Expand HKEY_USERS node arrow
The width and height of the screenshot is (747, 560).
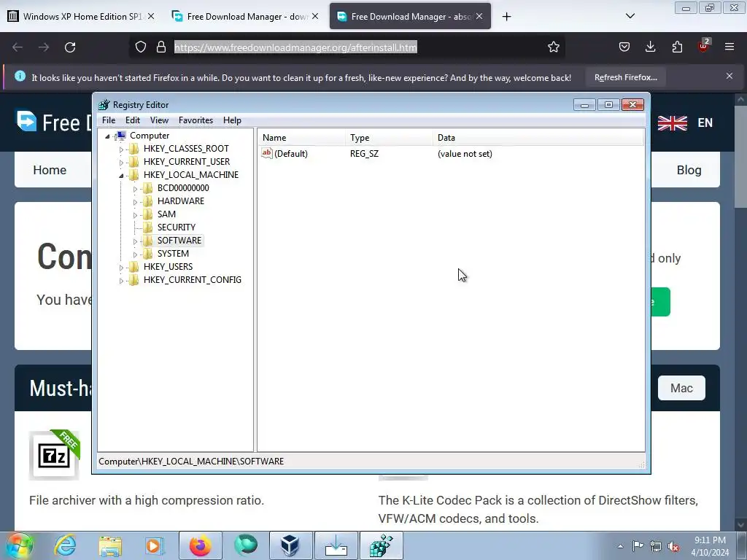121,267
